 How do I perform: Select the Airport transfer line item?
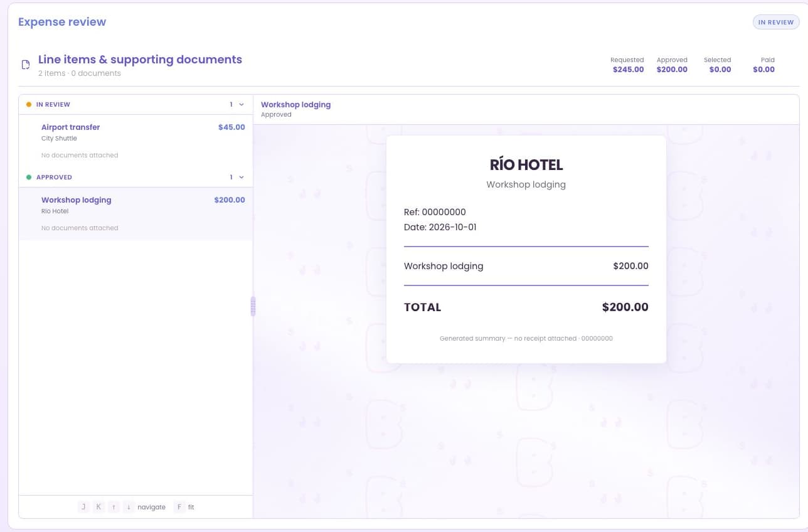click(136, 141)
